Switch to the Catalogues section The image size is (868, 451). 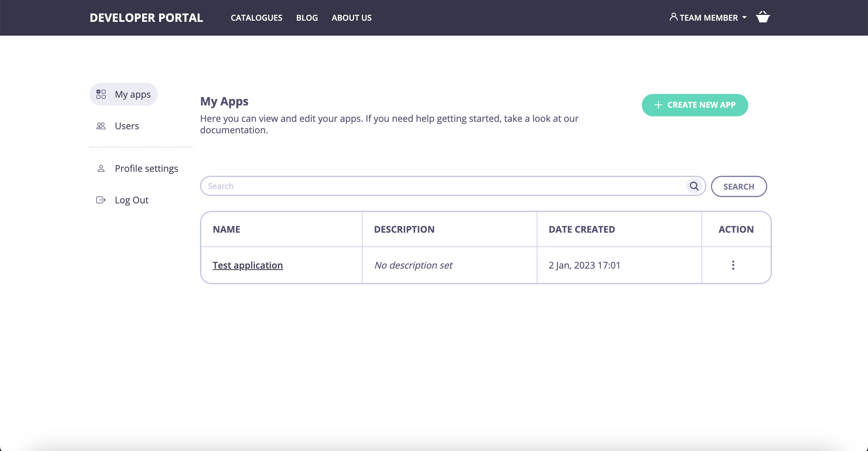pyautogui.click(x=256, y=18)
